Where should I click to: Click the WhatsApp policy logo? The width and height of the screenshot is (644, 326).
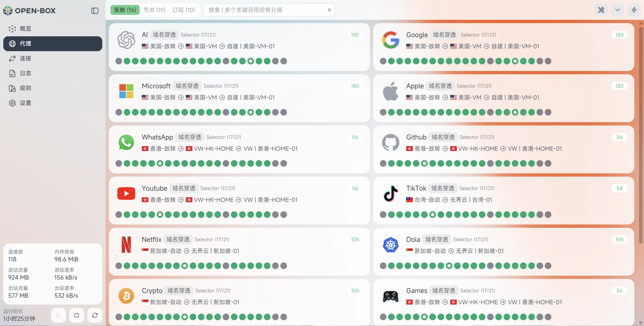[126, 142]
